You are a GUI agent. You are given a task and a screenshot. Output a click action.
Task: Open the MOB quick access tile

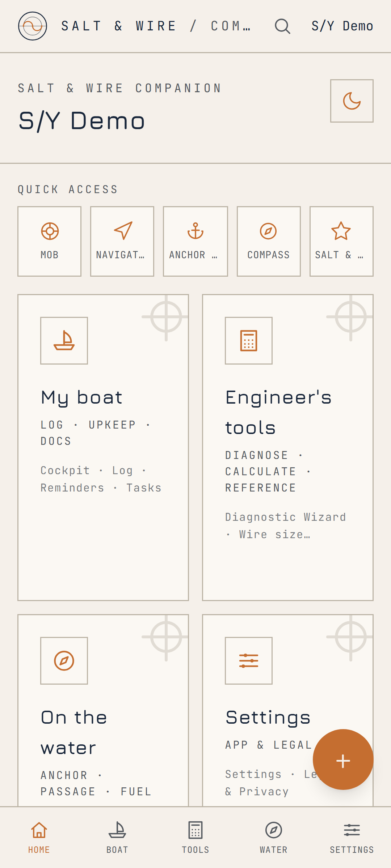coord(49,241)
